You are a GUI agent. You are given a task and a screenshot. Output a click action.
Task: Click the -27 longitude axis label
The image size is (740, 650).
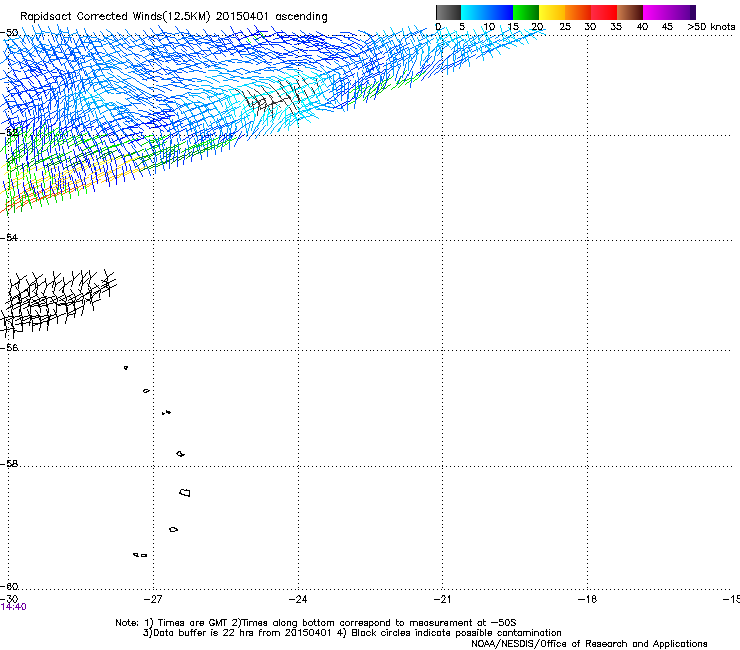153,599
